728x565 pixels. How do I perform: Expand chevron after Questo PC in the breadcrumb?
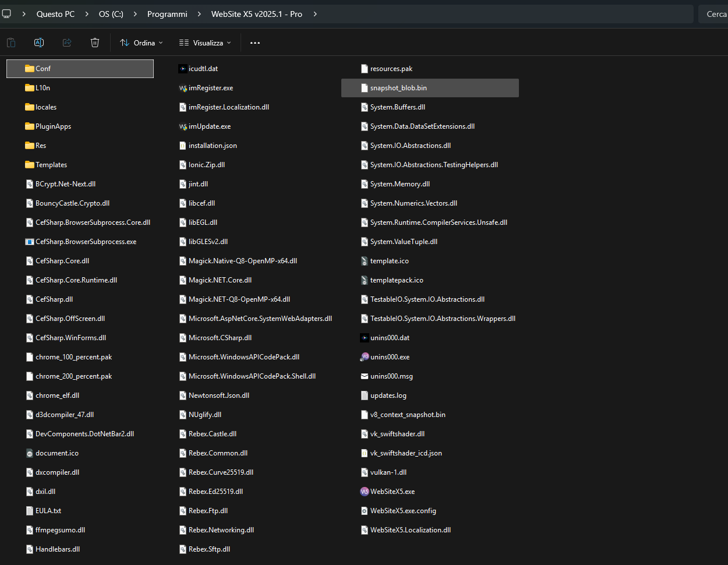click(87, 14)
